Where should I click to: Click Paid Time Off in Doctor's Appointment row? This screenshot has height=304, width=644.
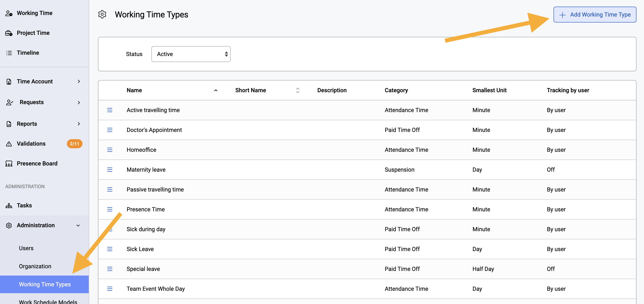[x=402, y=130]
